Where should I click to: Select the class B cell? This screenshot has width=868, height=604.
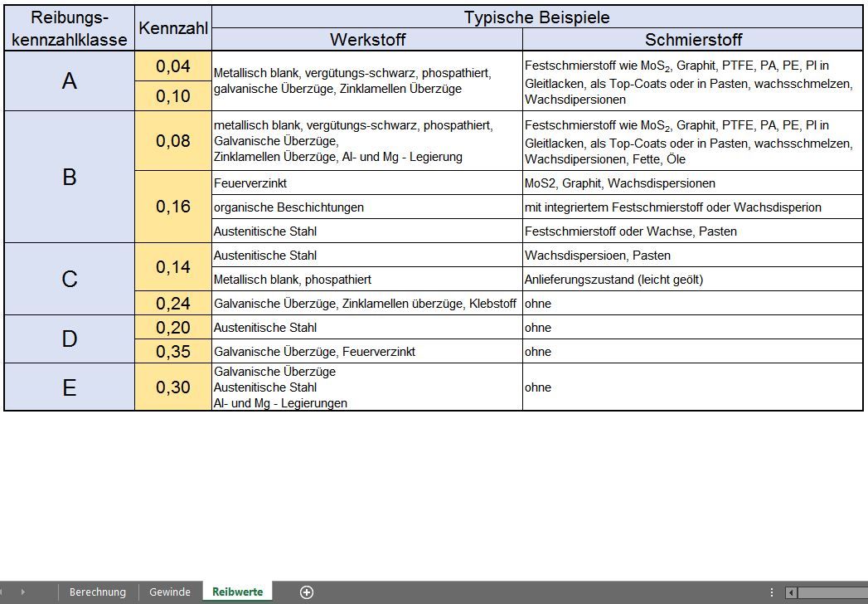click(69, 177)
